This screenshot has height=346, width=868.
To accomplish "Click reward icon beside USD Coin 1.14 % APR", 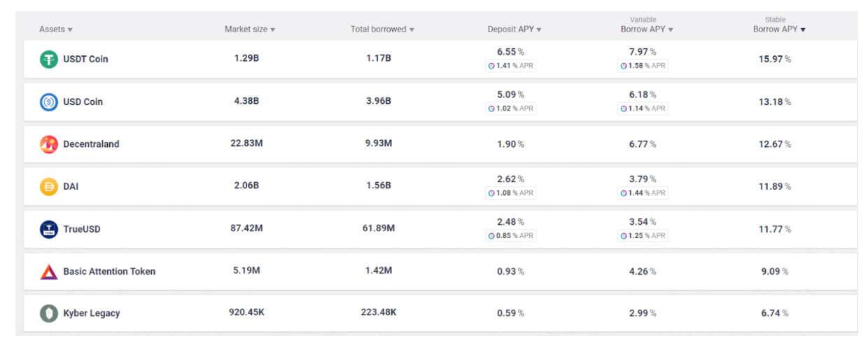I will (624, 109).
